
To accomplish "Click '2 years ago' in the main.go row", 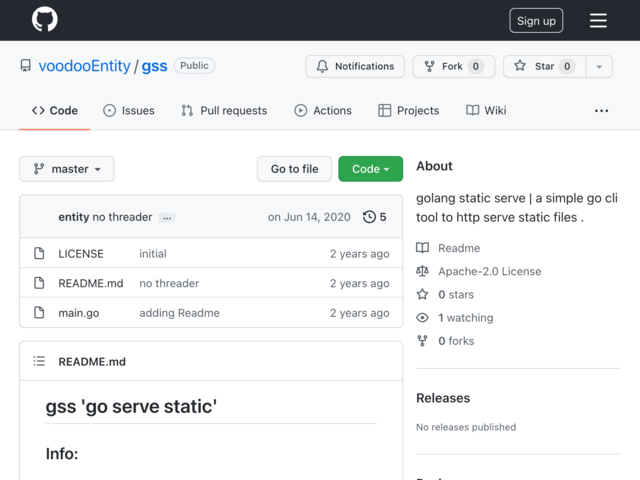I will pyautogui.click(x=359, y=313).
